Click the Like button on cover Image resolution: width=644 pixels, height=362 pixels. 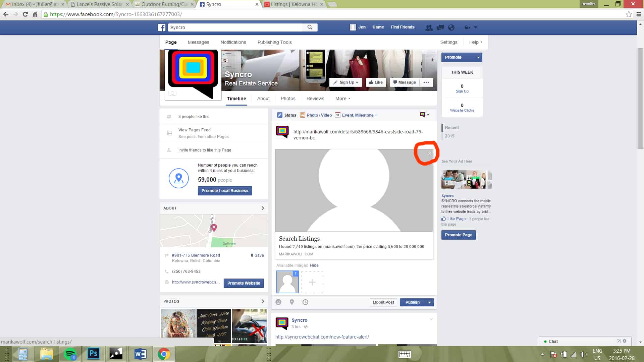tap(376, 82)
